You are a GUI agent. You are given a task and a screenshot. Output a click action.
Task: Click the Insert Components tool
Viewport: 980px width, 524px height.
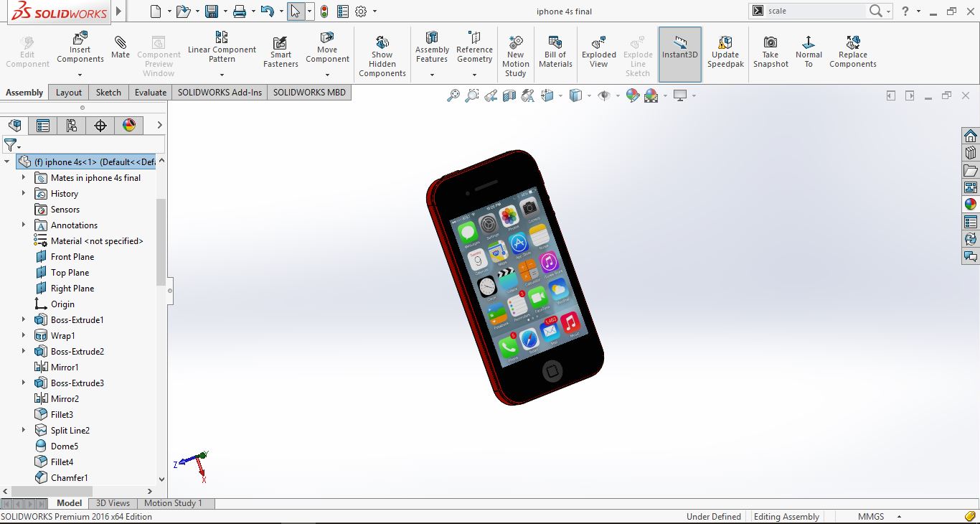tap(80, 48)
